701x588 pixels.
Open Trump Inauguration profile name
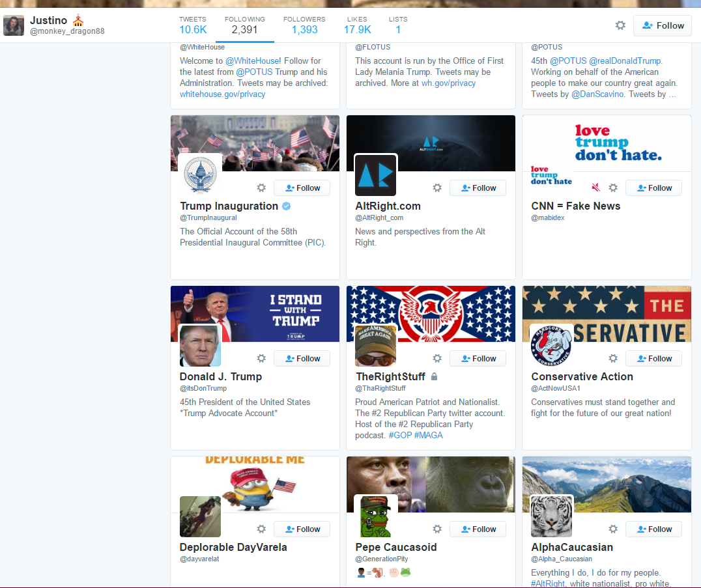(x=229, y=206)
